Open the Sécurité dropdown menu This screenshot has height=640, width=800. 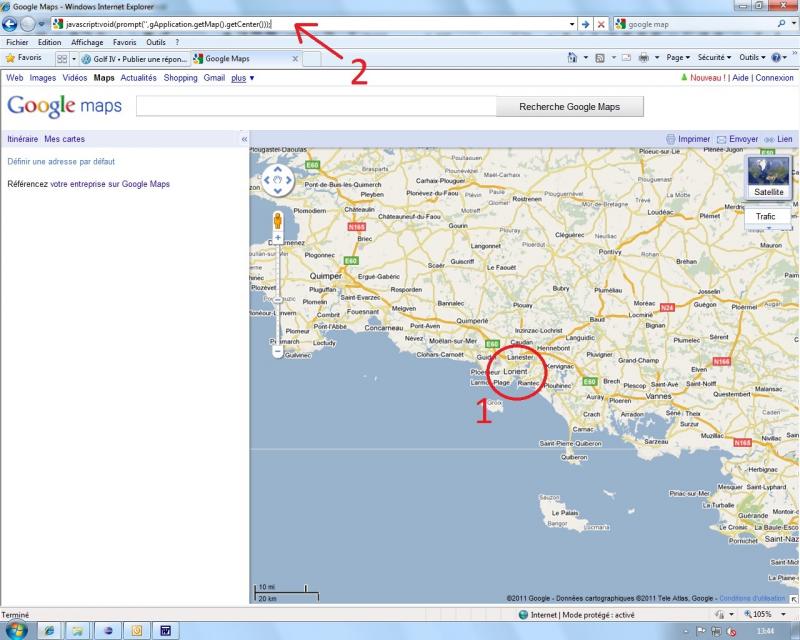(714, 58)
